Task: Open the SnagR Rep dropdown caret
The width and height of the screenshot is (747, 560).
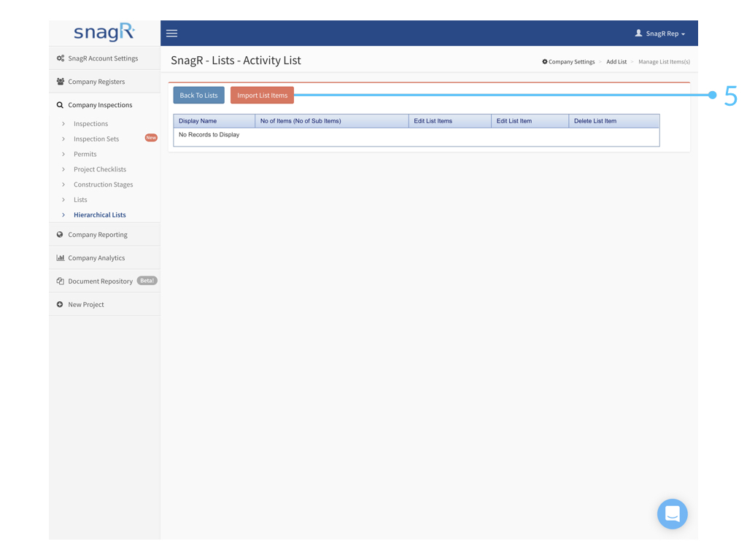Action: click(683, 34)
